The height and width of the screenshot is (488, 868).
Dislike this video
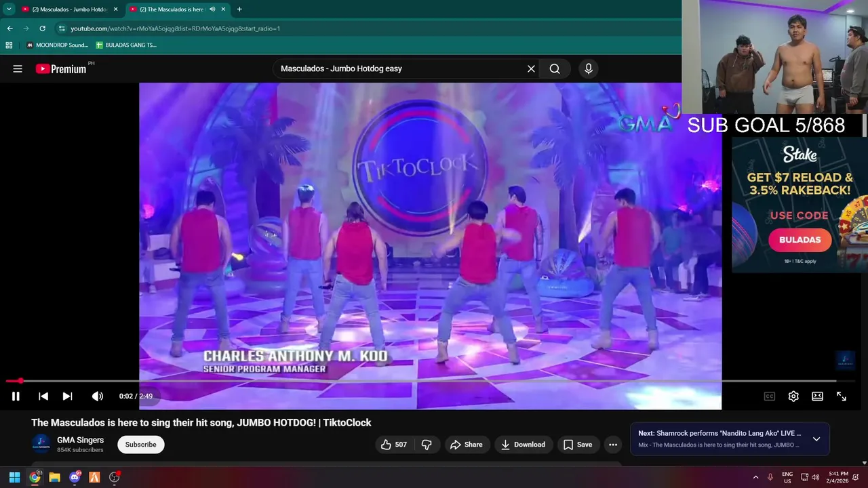(x=427, y=445)
